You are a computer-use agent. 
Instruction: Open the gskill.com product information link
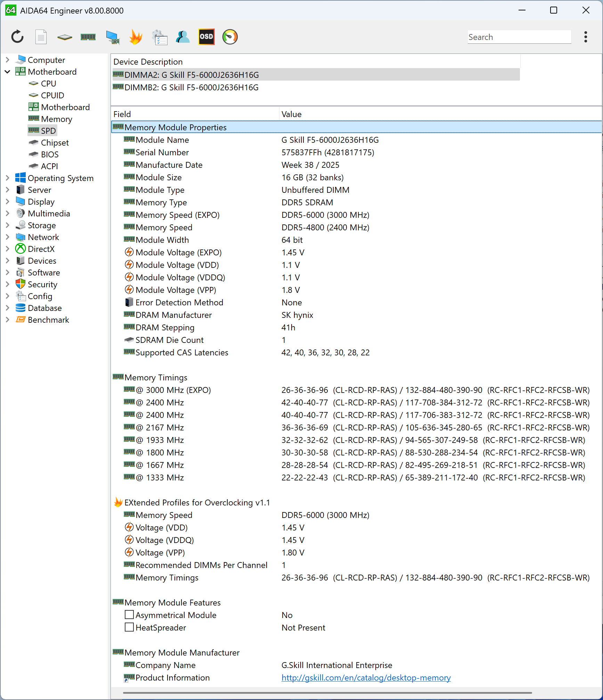tap(366, 678)
